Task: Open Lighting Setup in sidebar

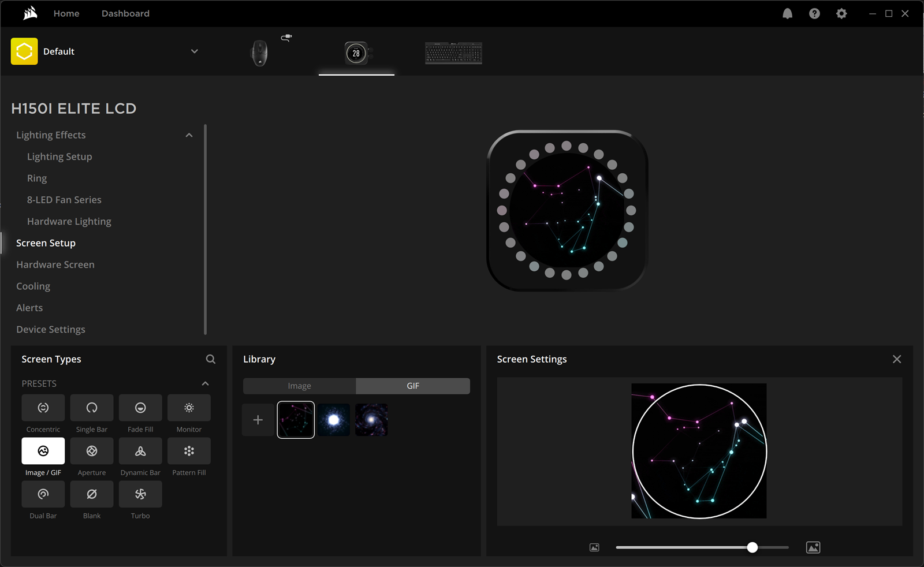Action: tap(59, 156)
